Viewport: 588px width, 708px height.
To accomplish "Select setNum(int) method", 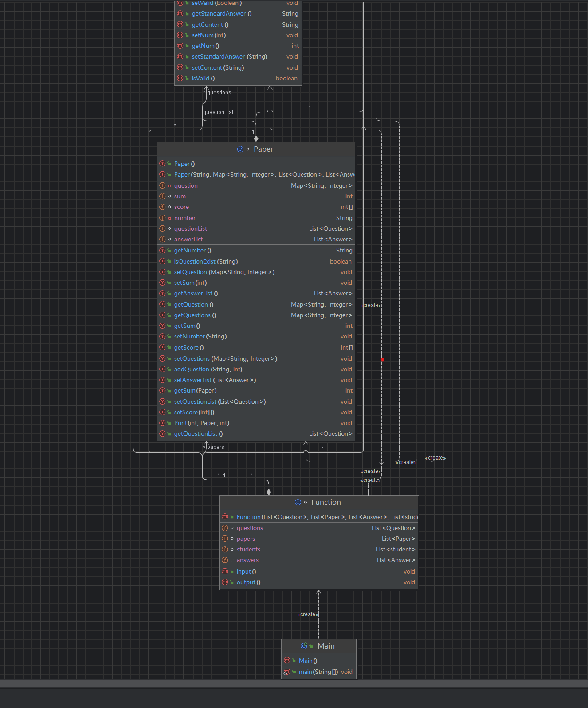I will click(238, 35).
